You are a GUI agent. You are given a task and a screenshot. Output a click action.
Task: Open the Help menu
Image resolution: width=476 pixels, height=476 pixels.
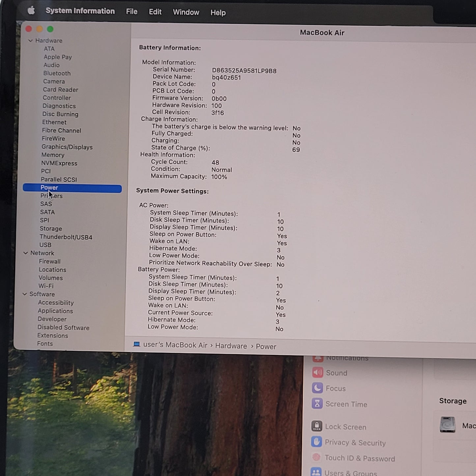(x=218, y=13)
